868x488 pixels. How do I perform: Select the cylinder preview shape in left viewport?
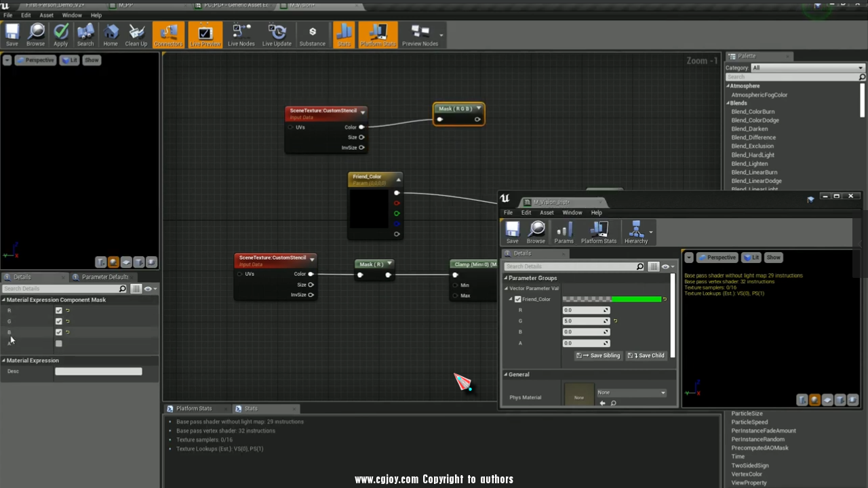[101, 262]
